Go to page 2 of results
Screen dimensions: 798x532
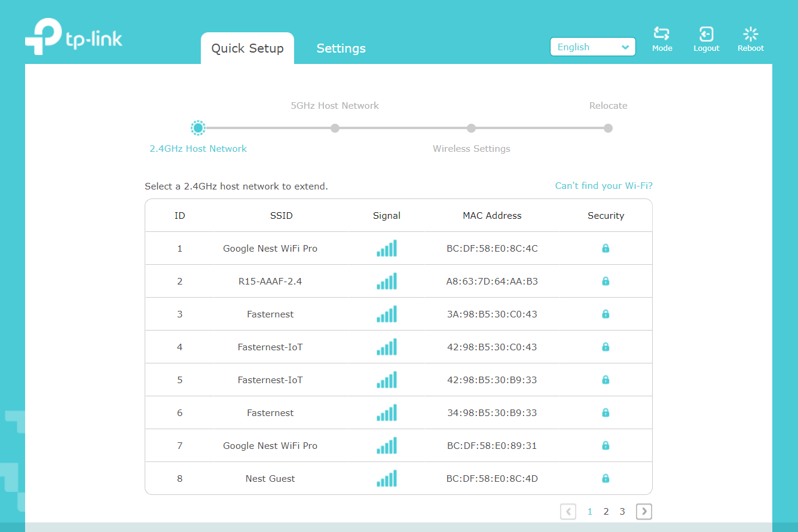pyautogui.click(x=606, y=512)
